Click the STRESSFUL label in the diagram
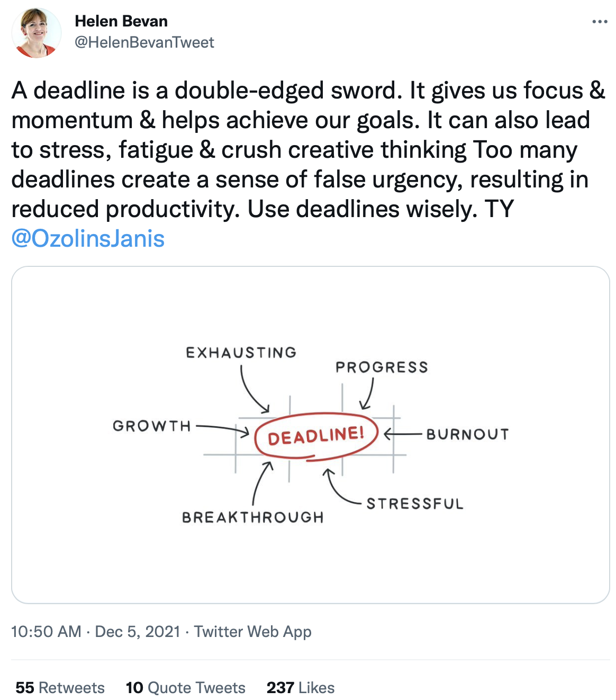This screenshot has height=700, width=616. click(x=415, y=504)
